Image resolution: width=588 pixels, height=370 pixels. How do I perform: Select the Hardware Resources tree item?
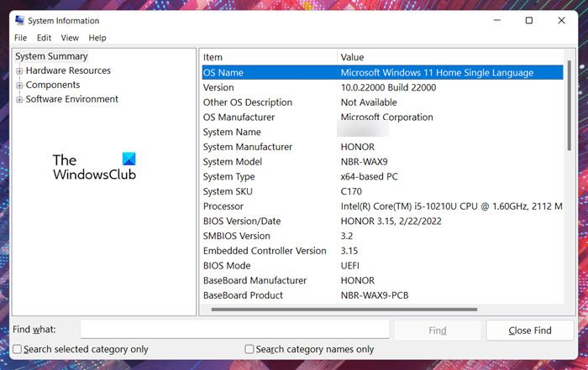(68, 70)
